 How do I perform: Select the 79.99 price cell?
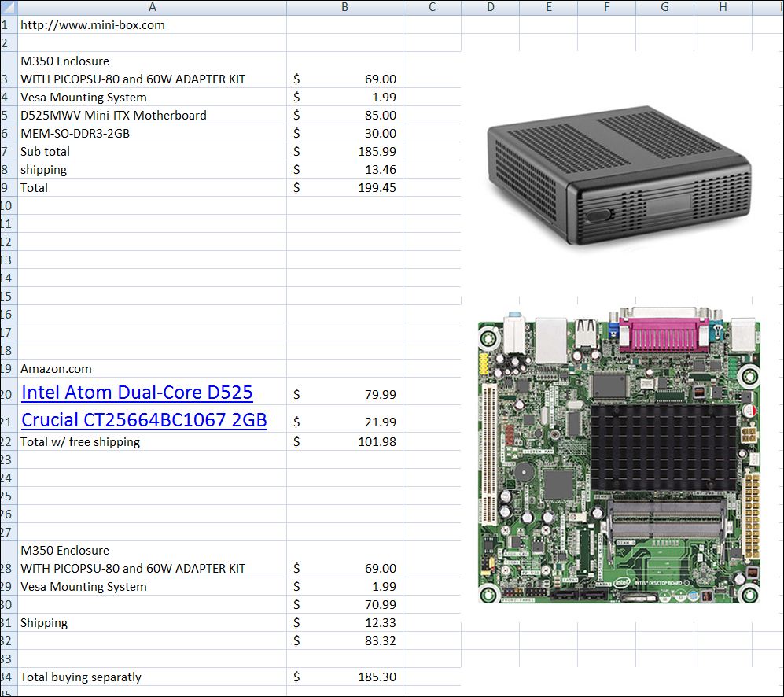click(x=344, y=391)
